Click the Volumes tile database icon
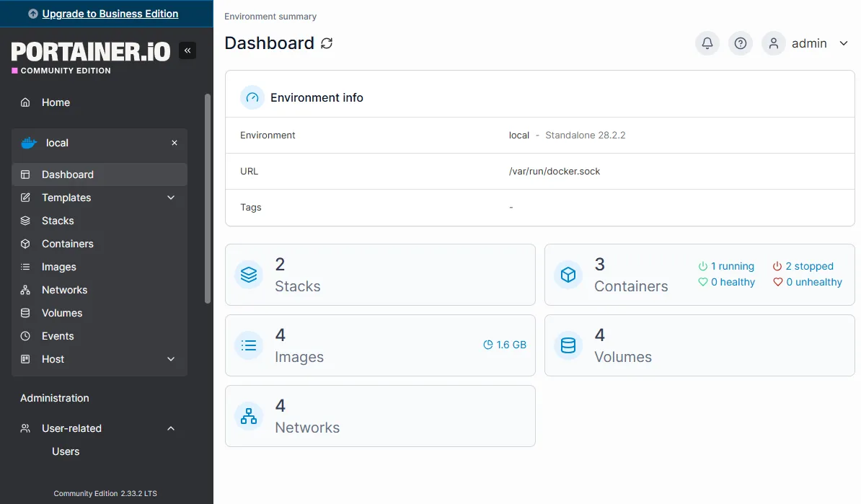 568,345
